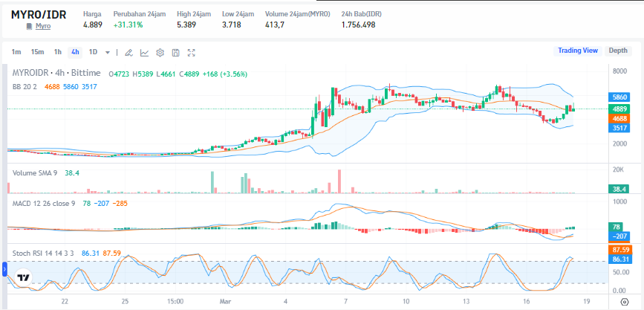Click the TradingView logo

coord(24,277)
